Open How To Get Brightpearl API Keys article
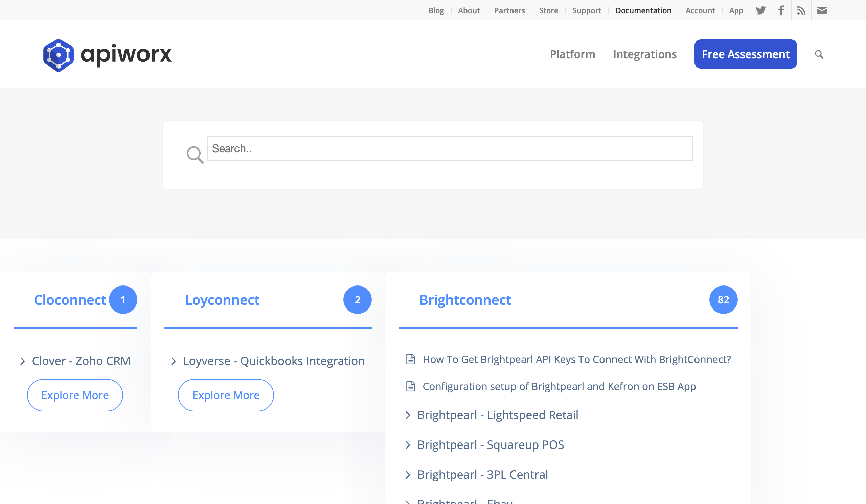The height and width of the screenshot is (504, 866). [577, 359]
